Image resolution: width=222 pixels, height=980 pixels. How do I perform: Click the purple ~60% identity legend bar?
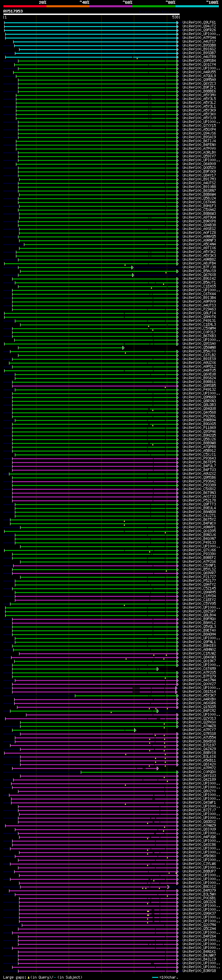pyautogui.click(x=111, y=7)
